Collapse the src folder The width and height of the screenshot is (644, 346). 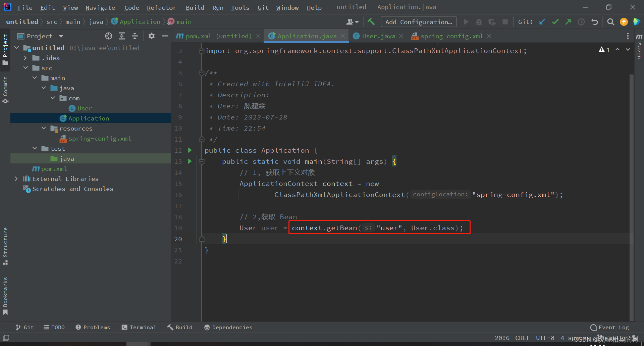tap(25, 68)
